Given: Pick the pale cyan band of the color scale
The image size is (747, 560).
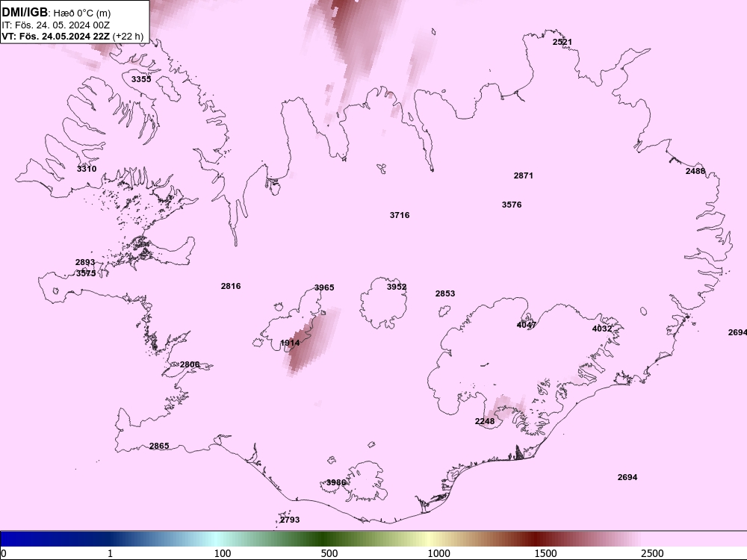Looking at the screenshot, I should point(215,538).
